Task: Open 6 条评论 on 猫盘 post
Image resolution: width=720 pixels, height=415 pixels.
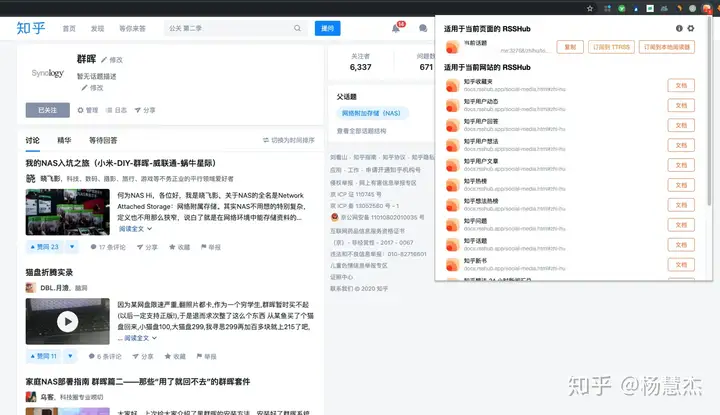Action: click(105, 356)
